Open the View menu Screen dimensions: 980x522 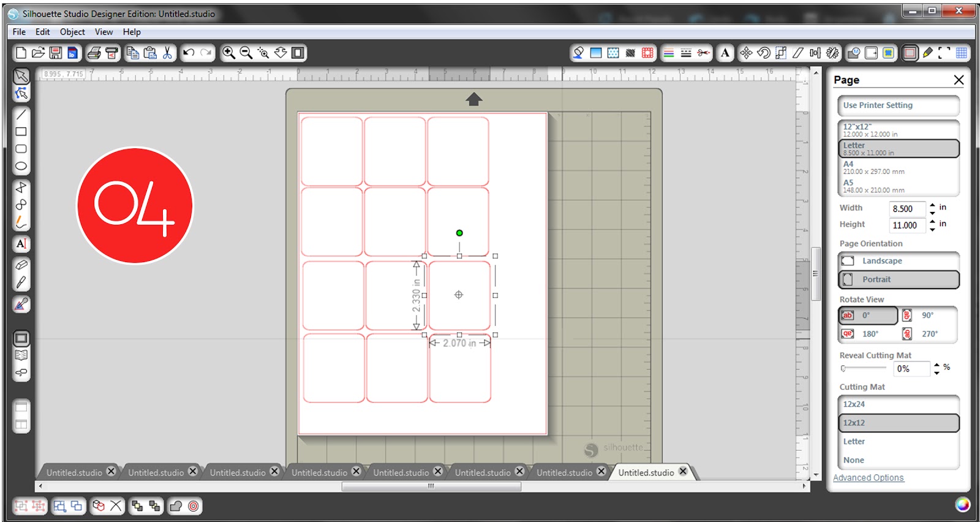pos(104,32)
